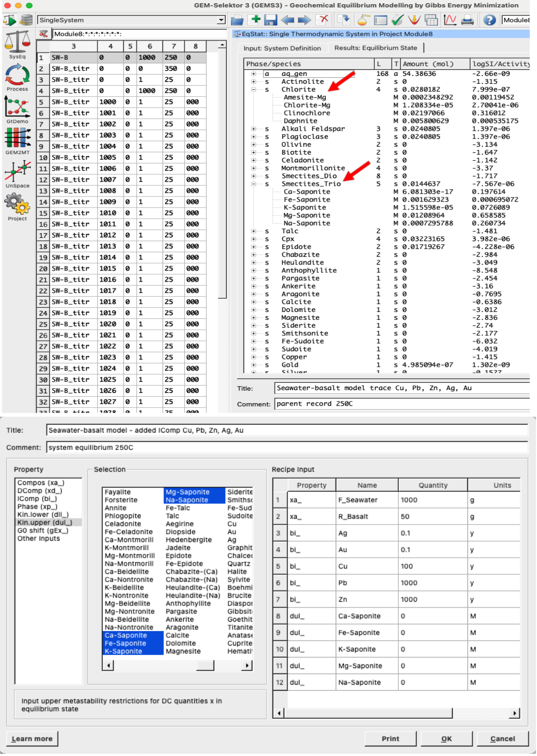Click the Learn more button
The image size is (537, 756).
click(x=32, y=739)
